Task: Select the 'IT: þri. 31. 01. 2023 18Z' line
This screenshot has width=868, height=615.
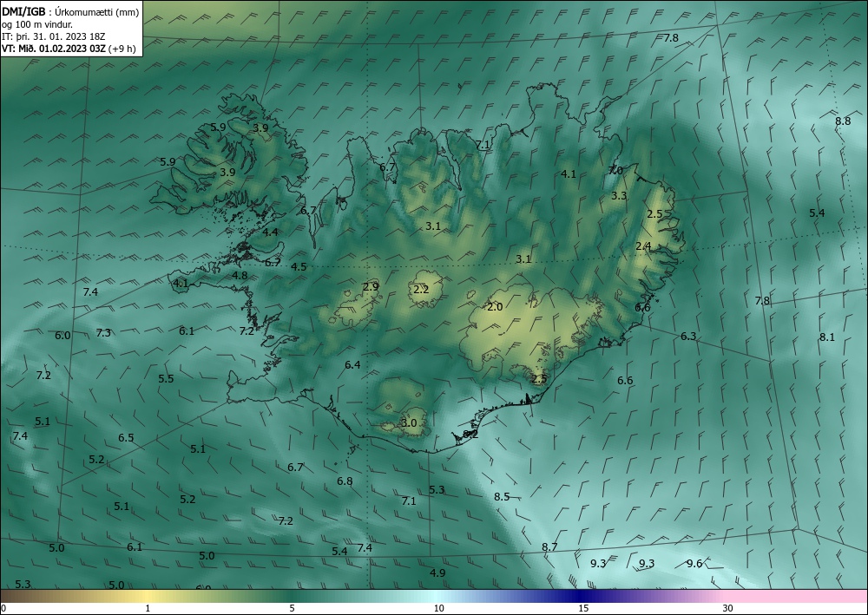Action: [54, 36]
